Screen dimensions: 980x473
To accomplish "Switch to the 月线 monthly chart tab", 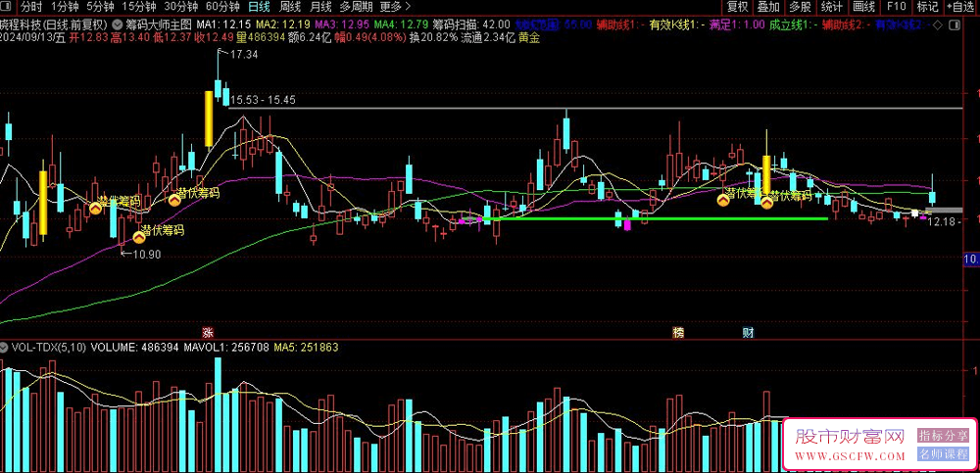I will [x=321, y=7].
